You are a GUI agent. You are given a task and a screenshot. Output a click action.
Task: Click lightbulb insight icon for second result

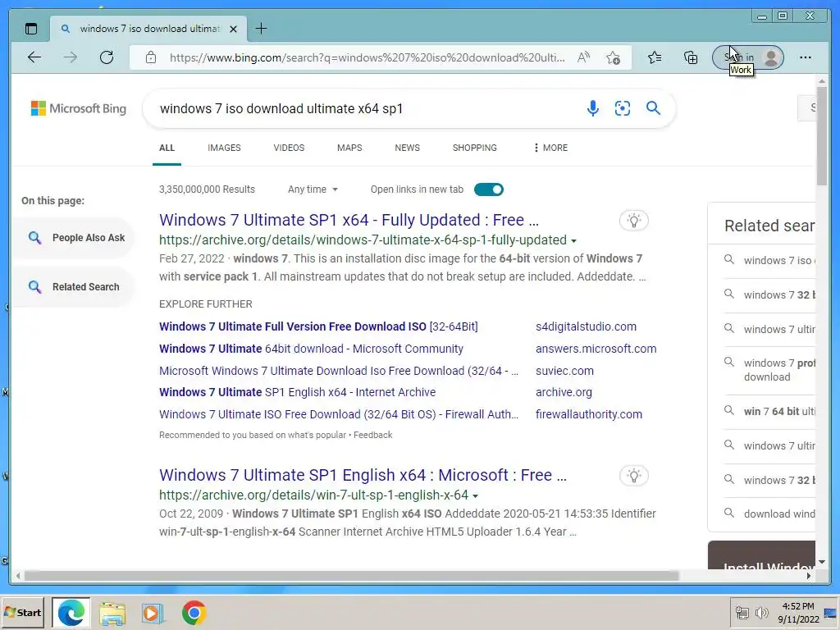click(x=634, y=476)
